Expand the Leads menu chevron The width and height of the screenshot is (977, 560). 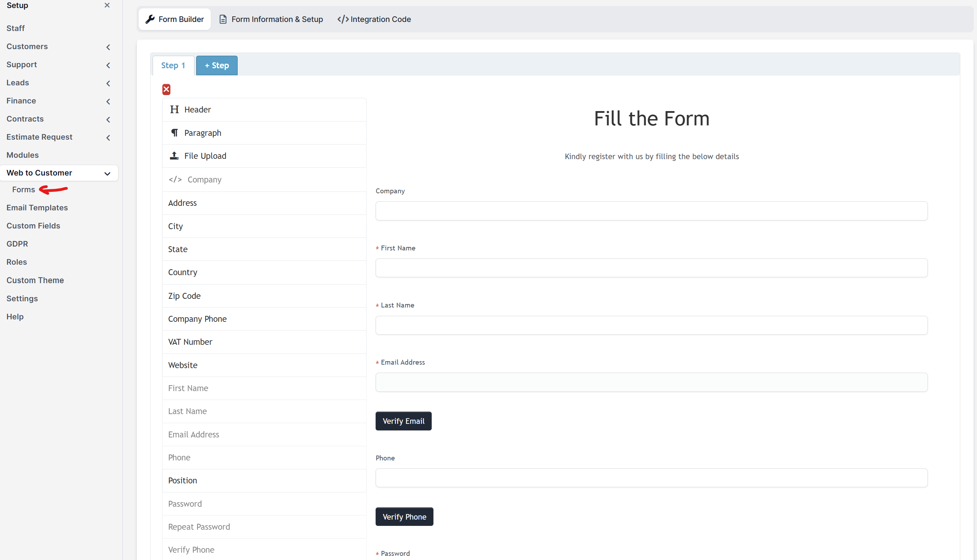[108, 83]
